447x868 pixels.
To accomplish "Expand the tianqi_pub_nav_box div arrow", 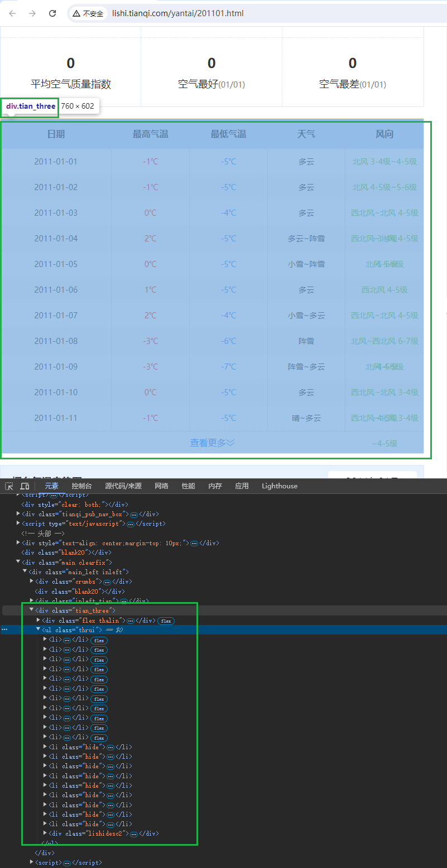I will 18,514.
